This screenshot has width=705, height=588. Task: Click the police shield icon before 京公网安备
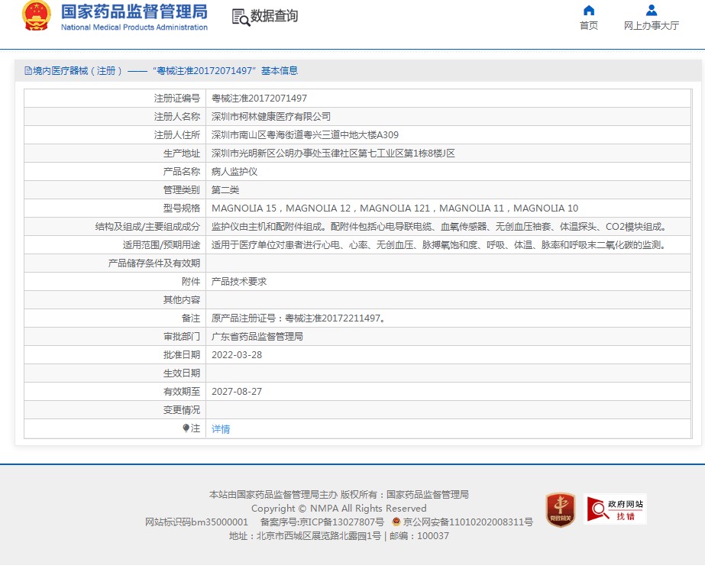point(396,522)
